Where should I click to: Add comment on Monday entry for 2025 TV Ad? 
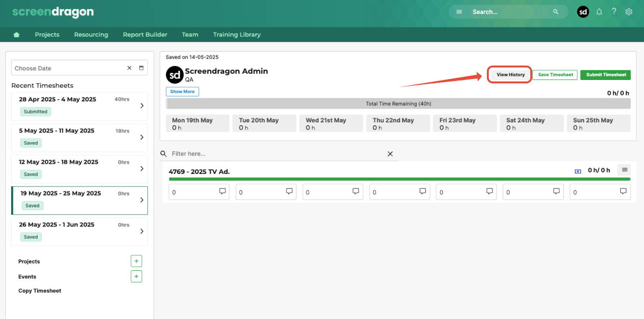tap(223, 191)
